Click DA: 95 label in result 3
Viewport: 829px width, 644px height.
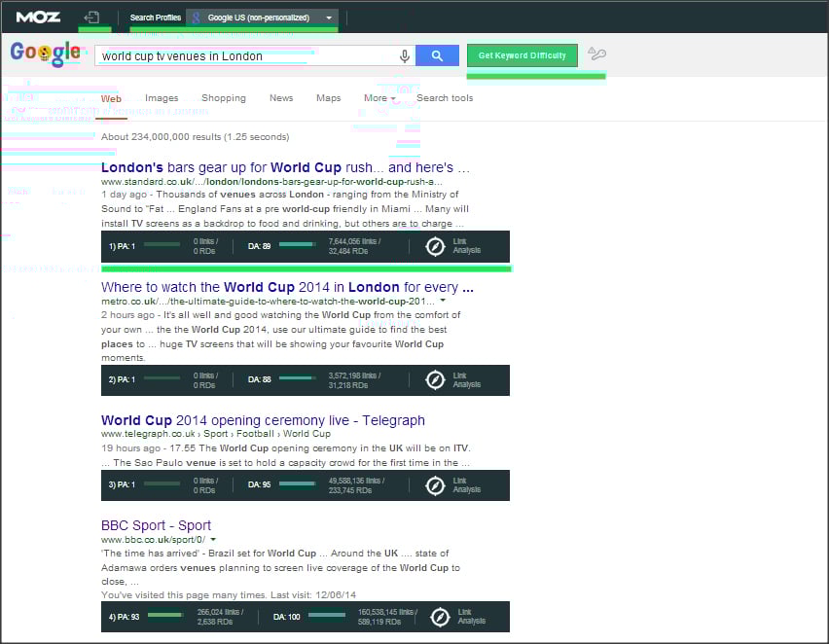point(260,484)
